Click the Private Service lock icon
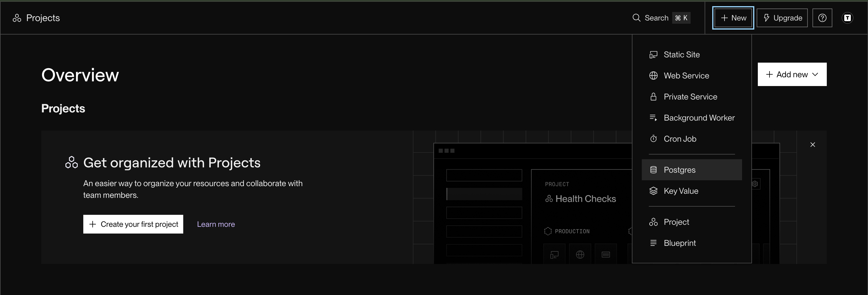The image size is (868, 295). (653, 97)
